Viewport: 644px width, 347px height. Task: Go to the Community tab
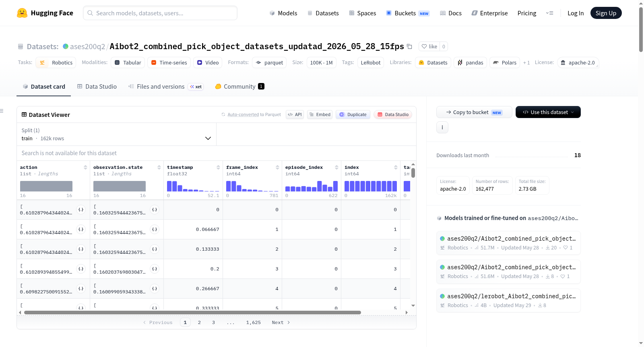(x=239, y=87)
